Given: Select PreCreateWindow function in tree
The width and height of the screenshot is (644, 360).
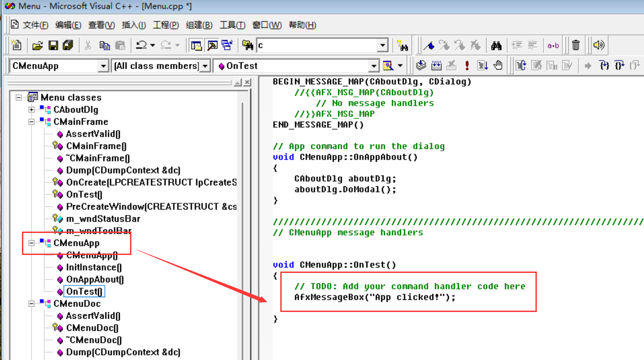Looking at the screenshot, I should 152,206.
